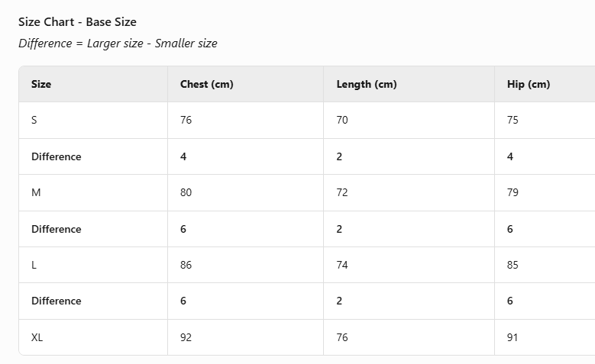Select the M size row label
Image resolution: width=595 pixels, height=364 pixels.
(36, 192)
